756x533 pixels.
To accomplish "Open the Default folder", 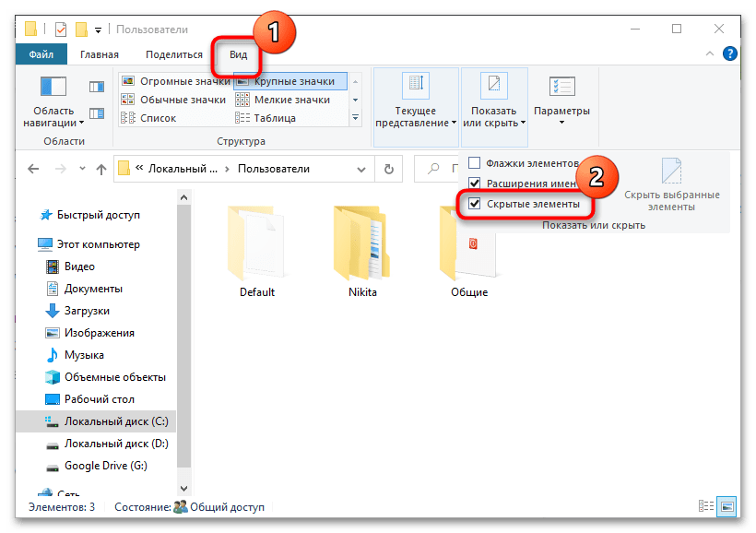I will tap(257, 251).
